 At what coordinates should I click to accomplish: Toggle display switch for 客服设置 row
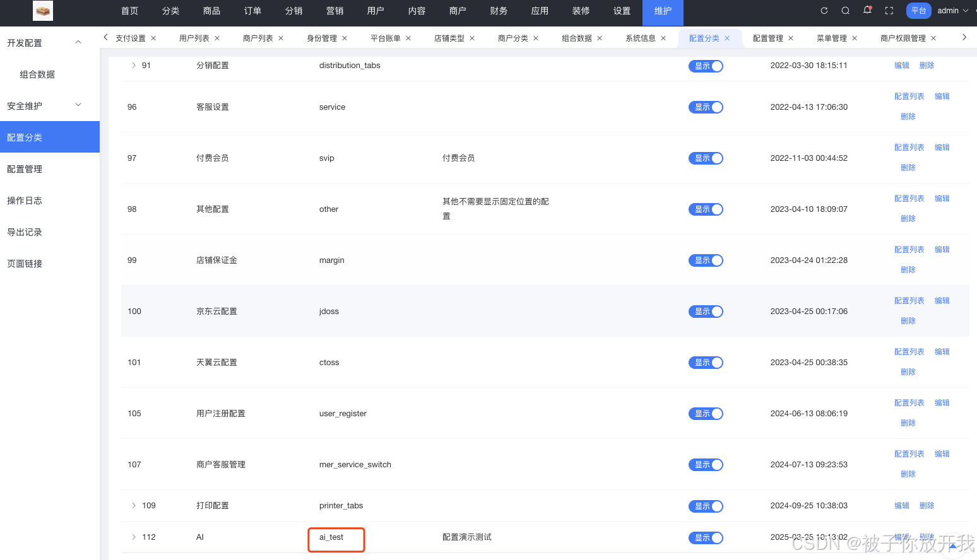[706, 107]
